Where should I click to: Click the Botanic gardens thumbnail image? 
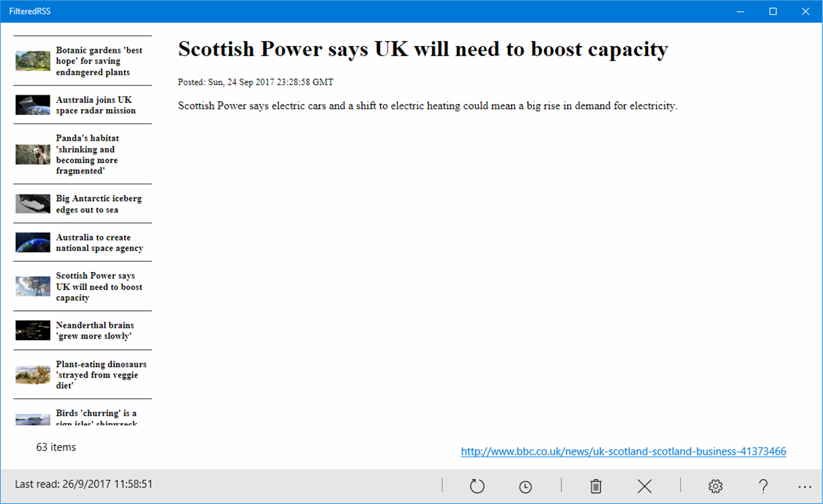pyautogui.click(x=33, y=61)
